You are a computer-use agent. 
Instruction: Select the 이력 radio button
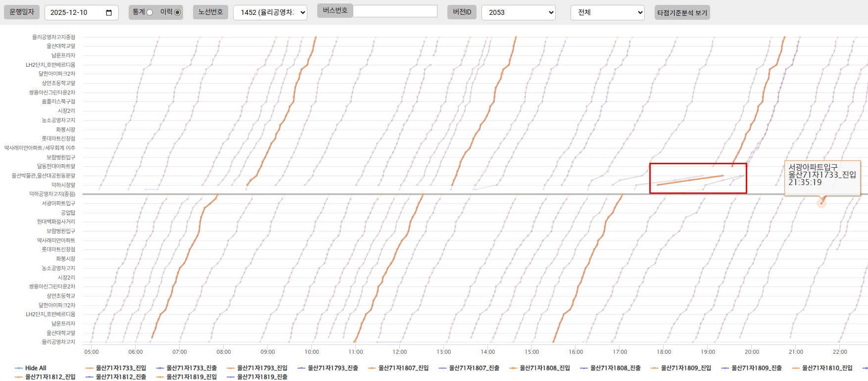[177, 12]
